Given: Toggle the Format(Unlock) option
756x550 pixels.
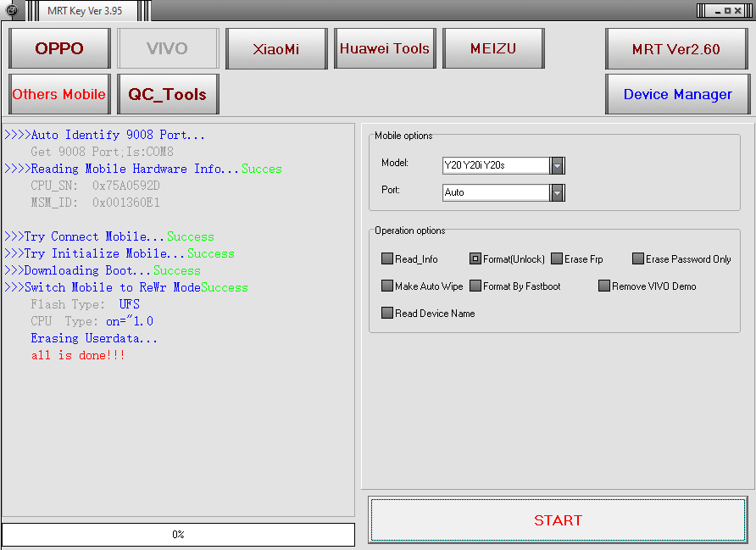Looking at the screenshot, I should pyautogui.click(x=475, y=259).
